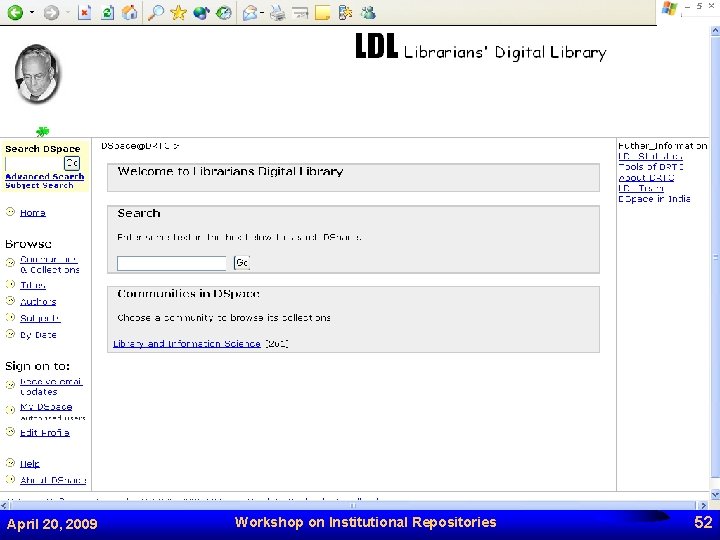Open the DSpace in India link

coord(654,199)
